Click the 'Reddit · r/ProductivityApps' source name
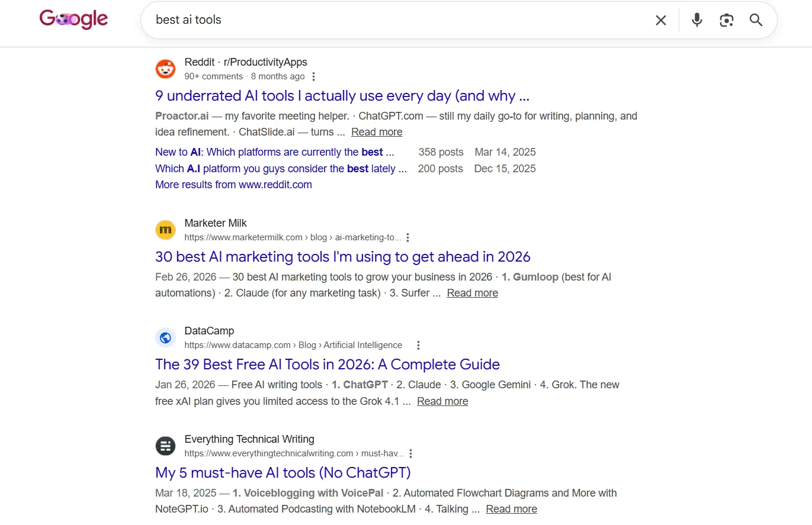812x525 pixels. tap(246, 62)
